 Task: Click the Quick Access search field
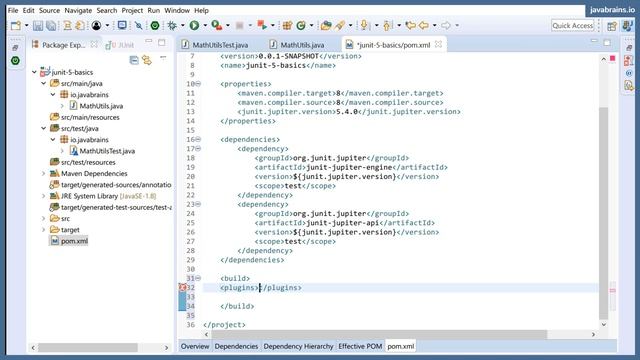tap(573, 26)
